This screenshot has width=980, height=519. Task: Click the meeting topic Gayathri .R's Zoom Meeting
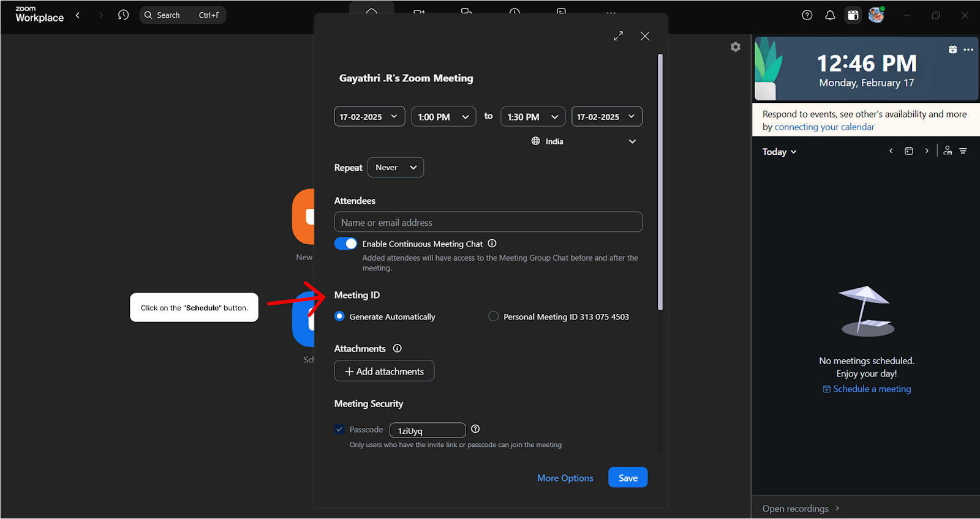tap(406, 78)
